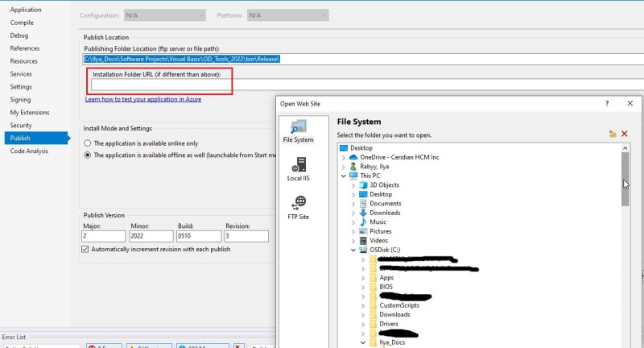This screenshot has height=348, width=644.
Task: Open Compile properties tab
Action: click(22, 23)
